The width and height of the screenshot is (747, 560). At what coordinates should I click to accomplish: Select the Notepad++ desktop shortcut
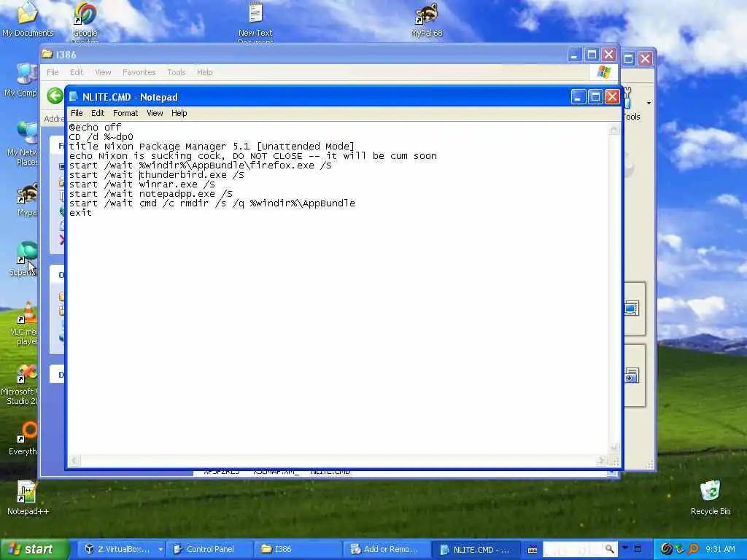(28, 497)
